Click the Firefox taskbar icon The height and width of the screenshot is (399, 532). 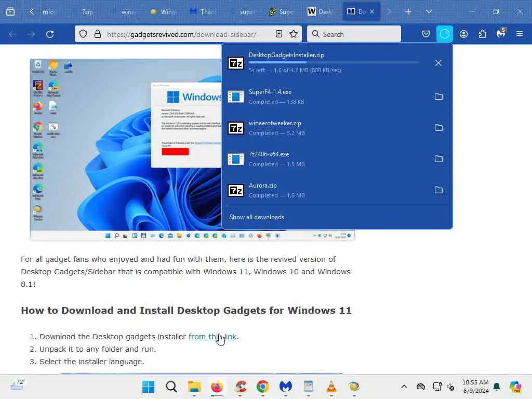click(x=217, y=387)
